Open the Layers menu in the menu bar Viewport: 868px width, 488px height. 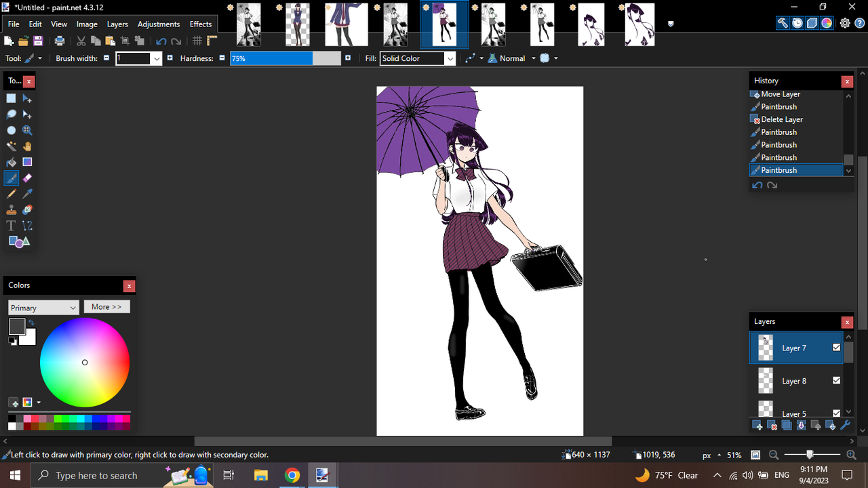point(117,24)
